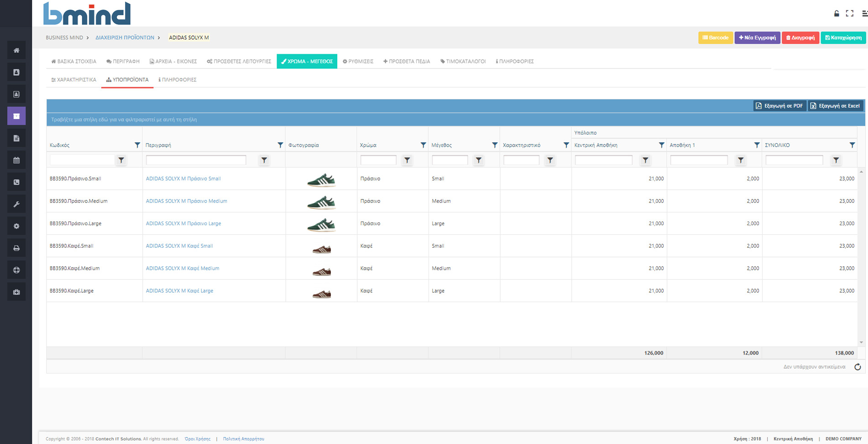Open Όροι Χρήσης footer link
This screenshot has width=868, height=444.
coord(198,439)
